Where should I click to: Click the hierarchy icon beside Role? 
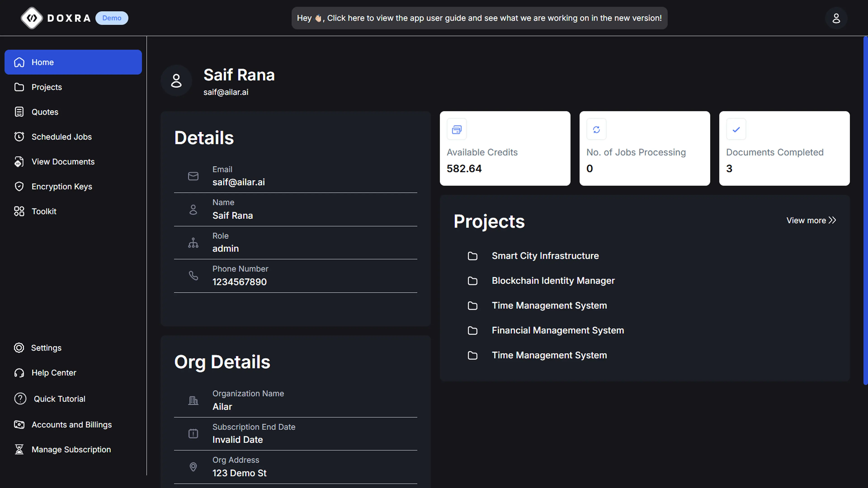click(x=193, y=243)
